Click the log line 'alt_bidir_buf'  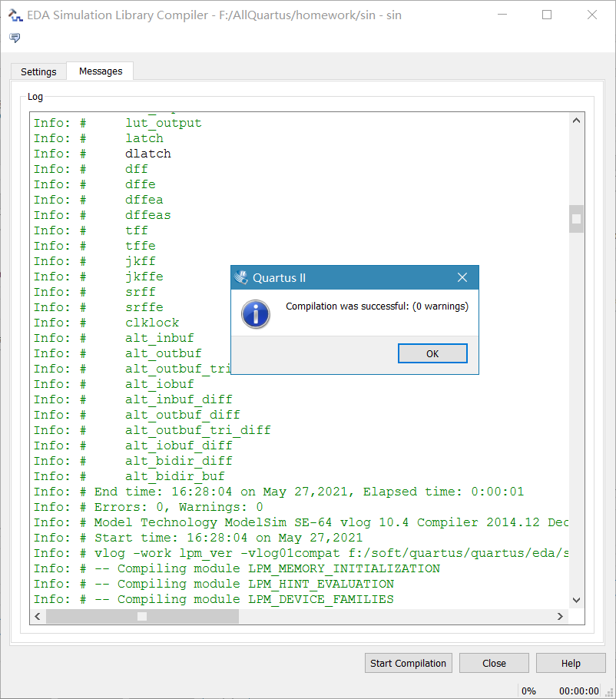click(x=174, y=476)
